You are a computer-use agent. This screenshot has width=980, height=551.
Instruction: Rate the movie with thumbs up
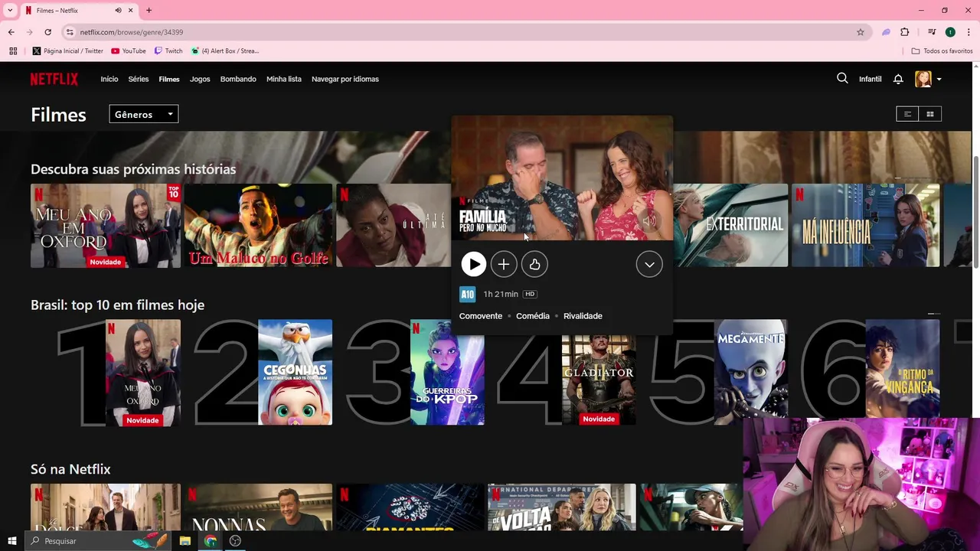click(534, 264)
